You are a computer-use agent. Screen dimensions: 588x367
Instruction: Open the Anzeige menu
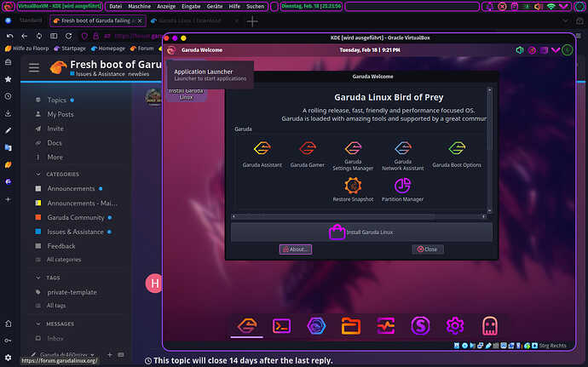pos(166,6)
